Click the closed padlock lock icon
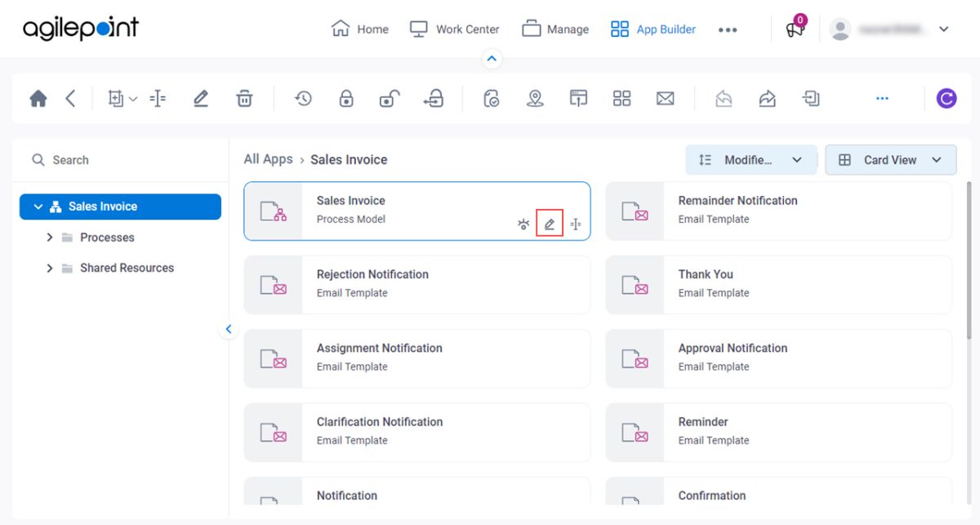Screen dimensions: 980x525 (x=346, y=99)
